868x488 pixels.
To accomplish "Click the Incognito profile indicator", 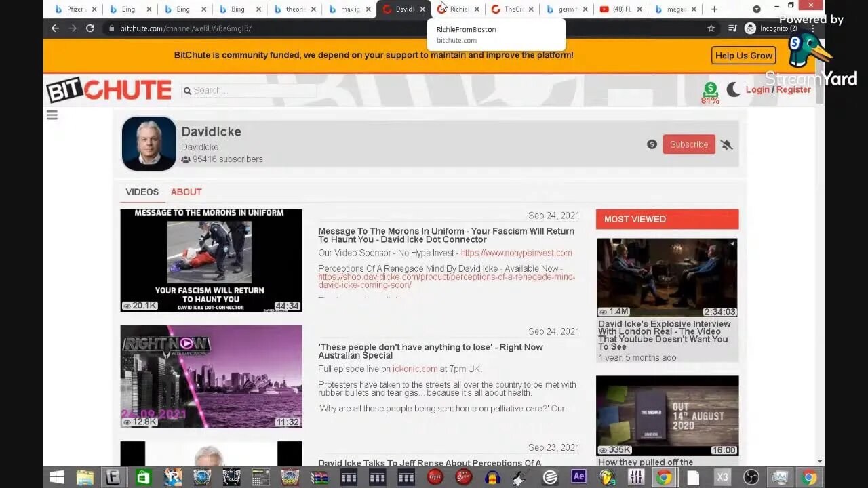I will 771,28.
